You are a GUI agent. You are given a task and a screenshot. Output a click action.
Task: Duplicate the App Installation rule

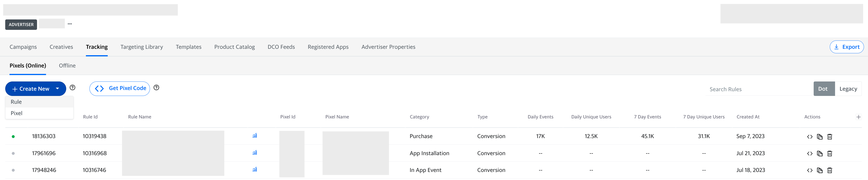click(x=820, y=153)
